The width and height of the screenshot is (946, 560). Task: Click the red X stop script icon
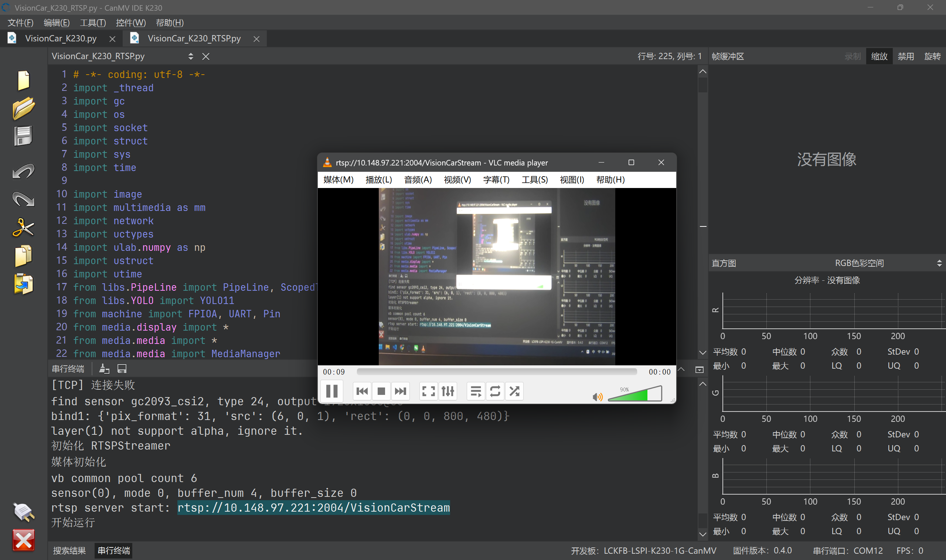click(x=23, y=540)
